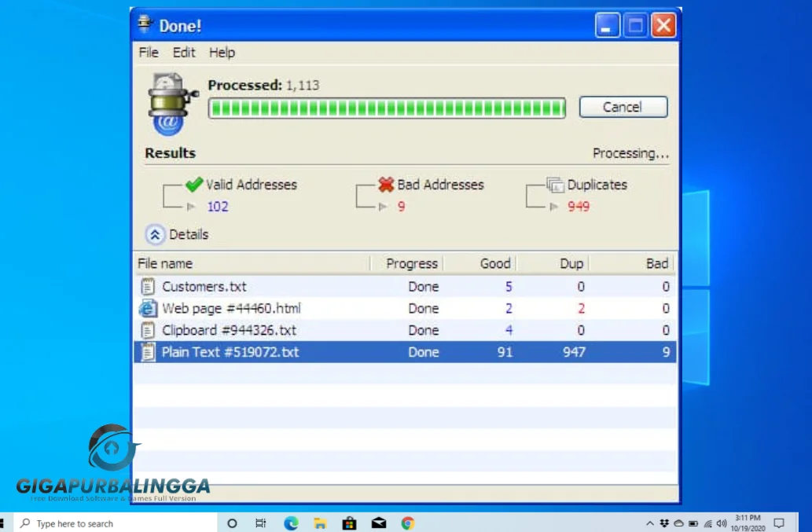Launch Google Chrome from taskbar

pyautogui.click(x=407, y=523)
